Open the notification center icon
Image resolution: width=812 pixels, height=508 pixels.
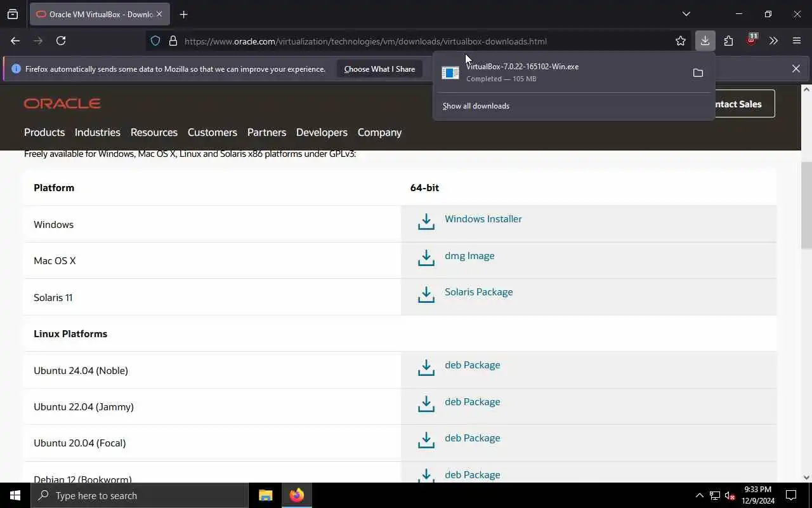791,495
